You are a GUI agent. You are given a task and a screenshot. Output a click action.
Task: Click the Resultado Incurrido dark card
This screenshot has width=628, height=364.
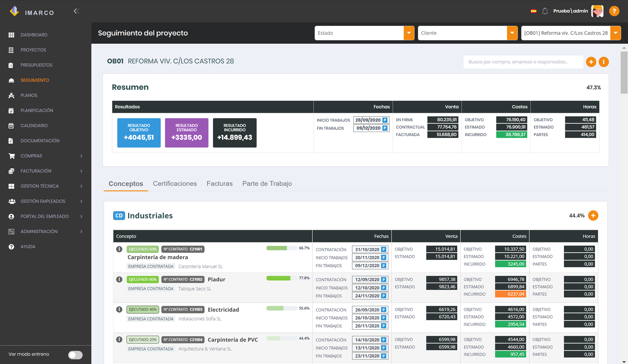(x=235, y=133)
